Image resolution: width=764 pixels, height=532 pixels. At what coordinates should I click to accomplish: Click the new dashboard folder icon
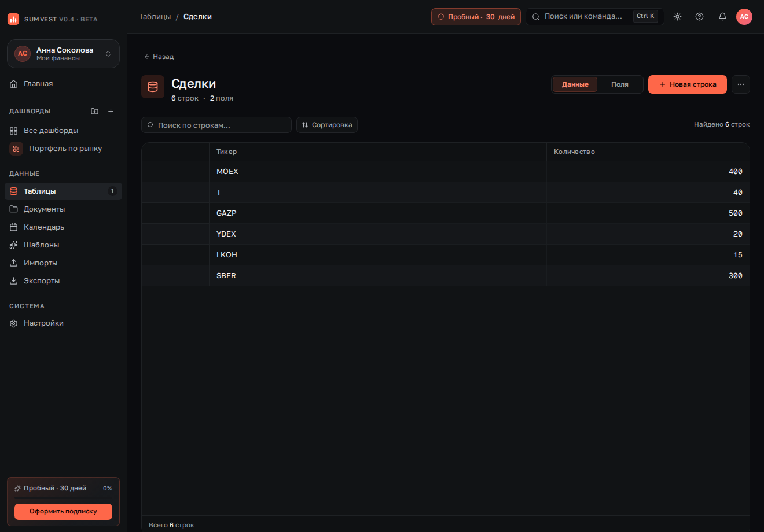pos(95,111)
